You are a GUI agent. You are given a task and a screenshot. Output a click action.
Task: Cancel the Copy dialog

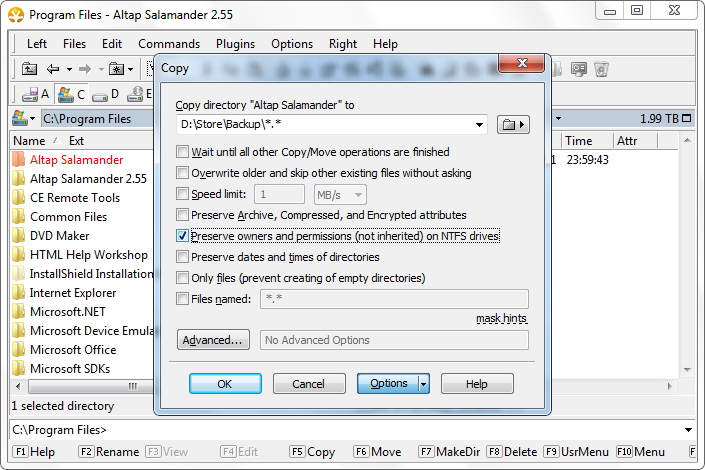tap(309, 384)
